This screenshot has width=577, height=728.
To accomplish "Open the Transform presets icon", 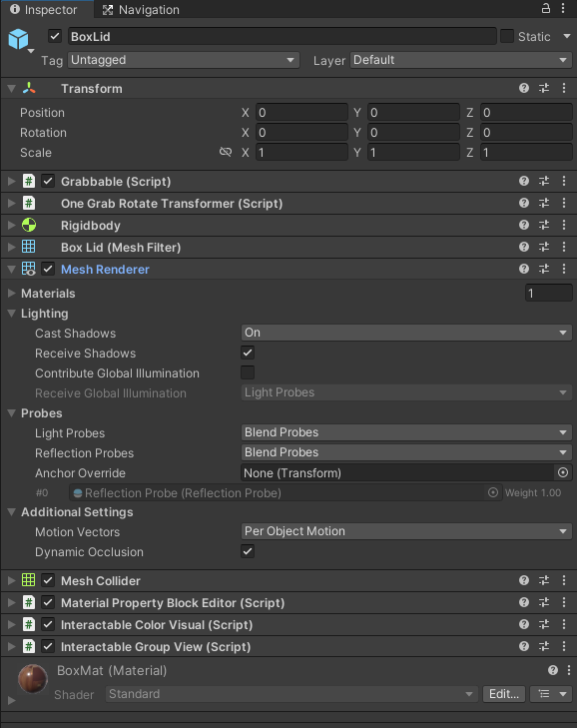I will point(544,88).
